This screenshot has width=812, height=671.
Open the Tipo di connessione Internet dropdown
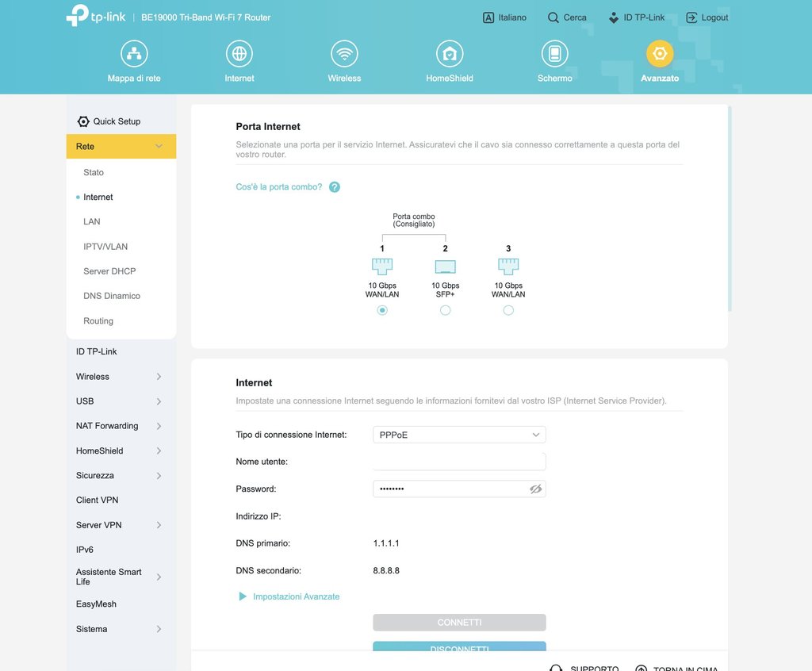459,435
